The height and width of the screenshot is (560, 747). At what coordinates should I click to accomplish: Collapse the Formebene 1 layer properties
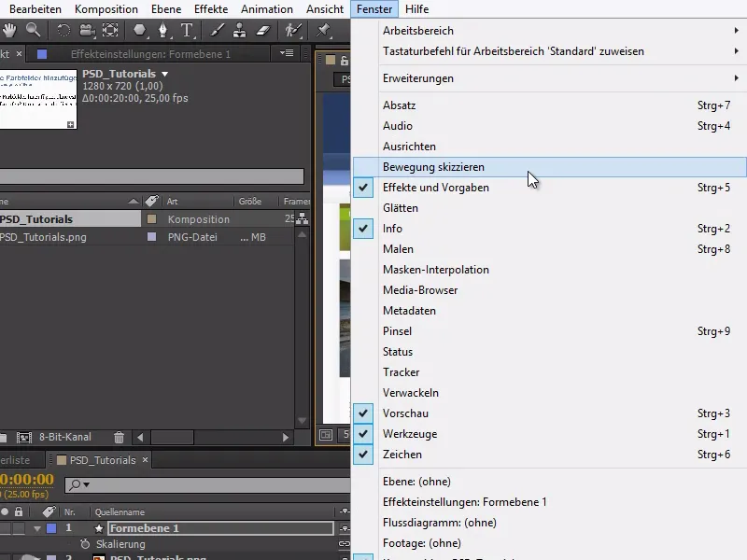click(38, 528)
